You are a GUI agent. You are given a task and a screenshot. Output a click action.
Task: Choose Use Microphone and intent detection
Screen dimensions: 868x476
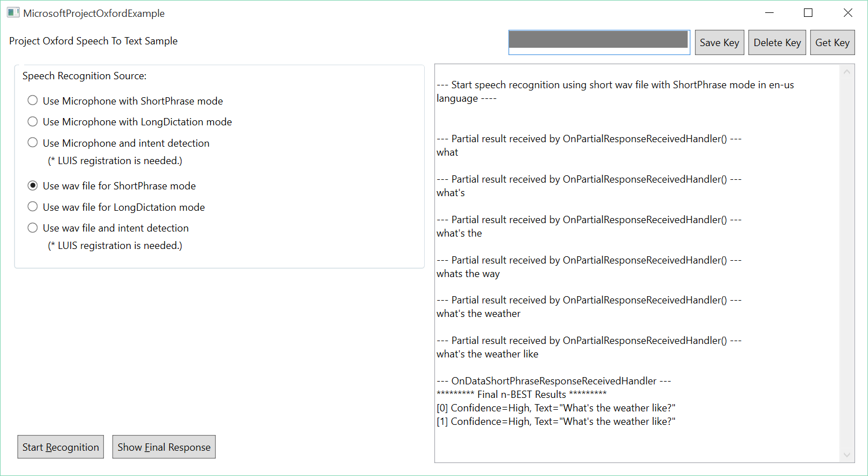tap(119, 143)
